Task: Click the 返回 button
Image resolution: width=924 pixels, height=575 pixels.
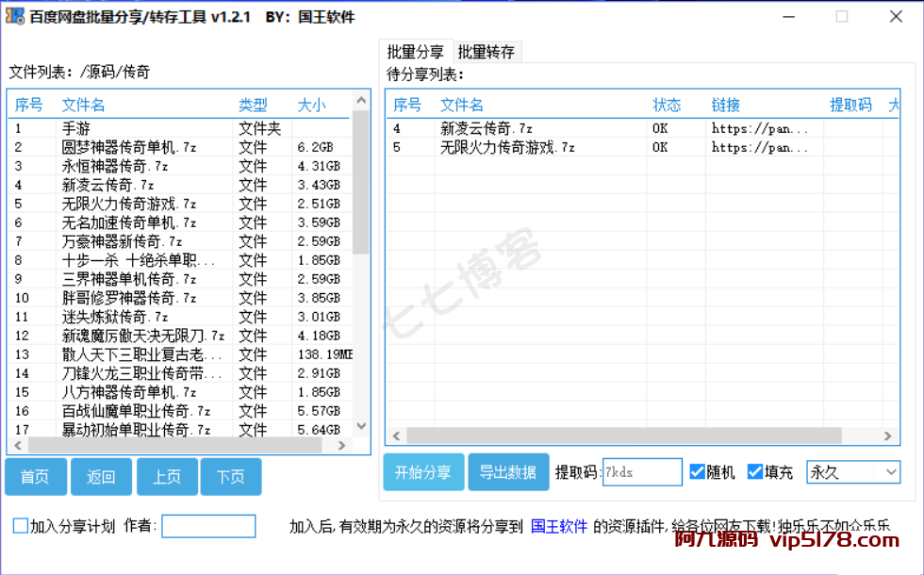Action: point(102,476)
